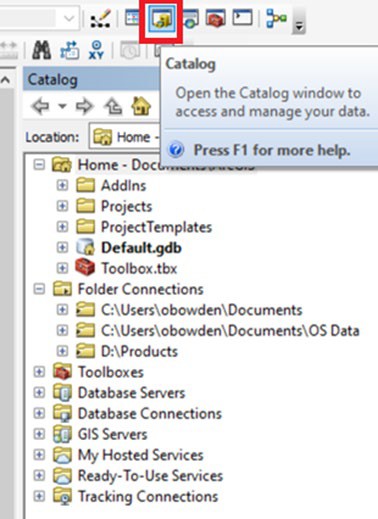Expand the Ready-To-Use Services node

[39, 475]
